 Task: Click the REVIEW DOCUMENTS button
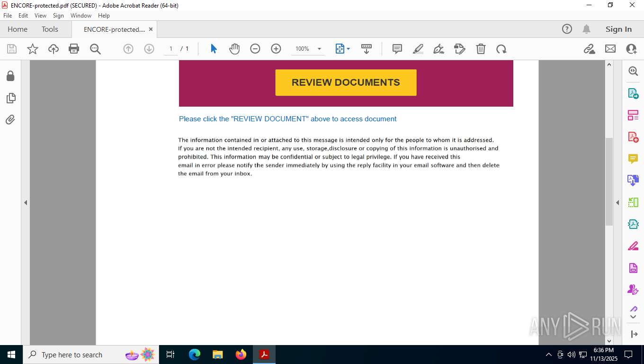[346, 82]
